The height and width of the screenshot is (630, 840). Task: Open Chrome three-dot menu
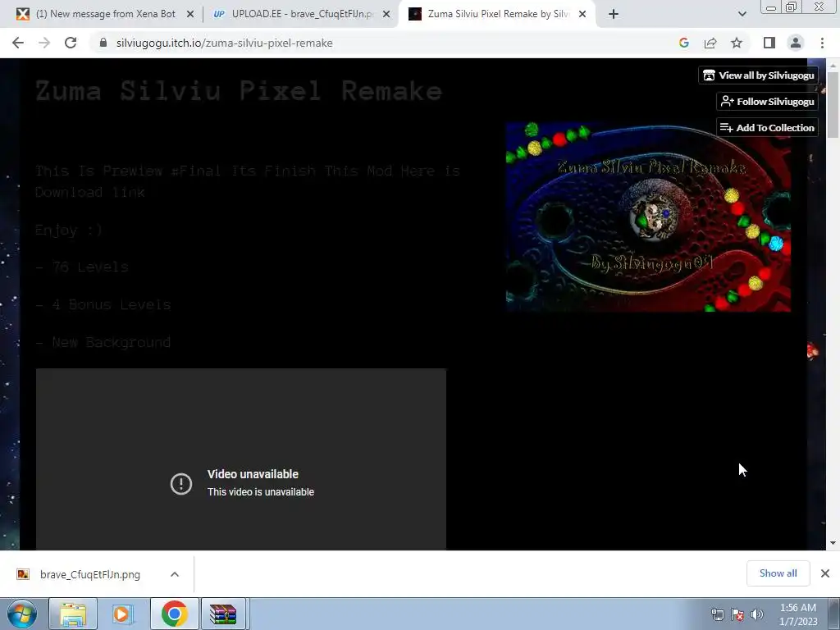(x=822, y=43)
